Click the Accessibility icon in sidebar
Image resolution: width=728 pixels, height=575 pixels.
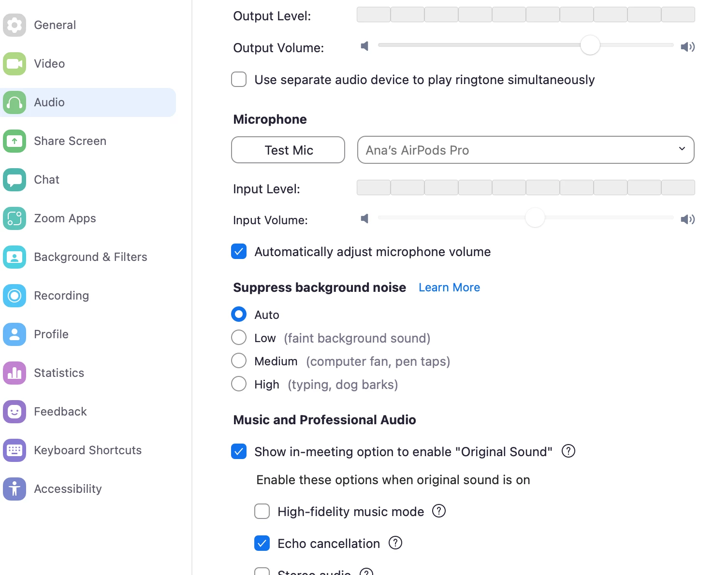click(15, 489)
